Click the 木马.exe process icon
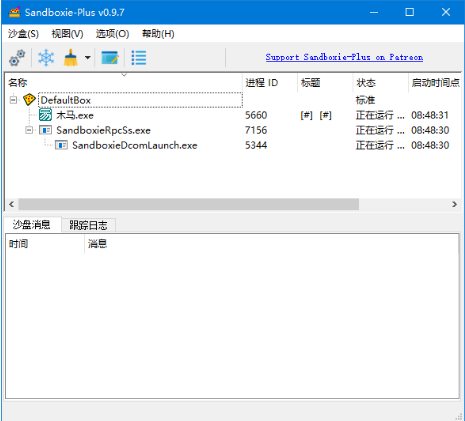 45,115
